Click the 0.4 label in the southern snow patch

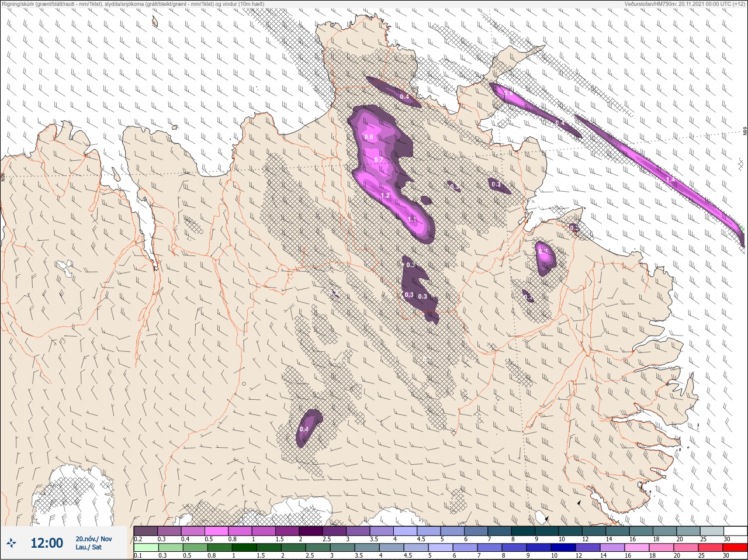pyautogui.click(x=304, y=429)
